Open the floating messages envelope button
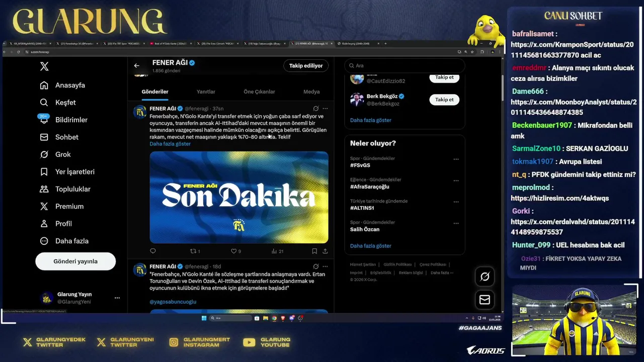This screenshot has width=644, height=362. [485, 300]
